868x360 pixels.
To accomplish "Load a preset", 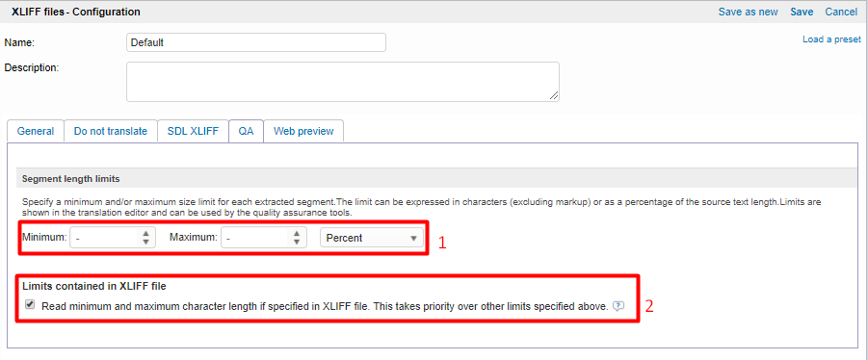I will pyautogui.click(x=831, y=39).
